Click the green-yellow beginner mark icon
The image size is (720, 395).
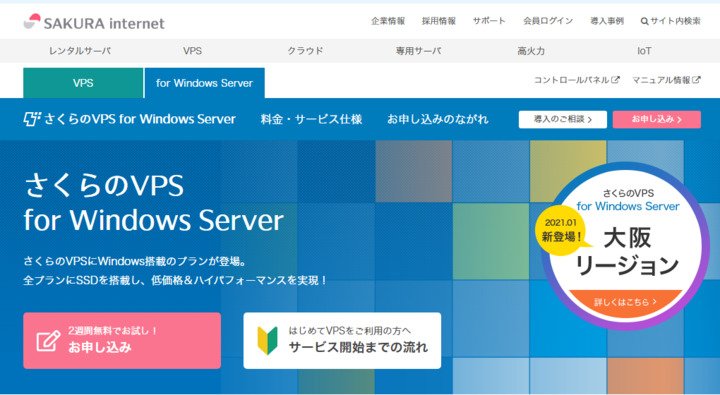[267, 341]
